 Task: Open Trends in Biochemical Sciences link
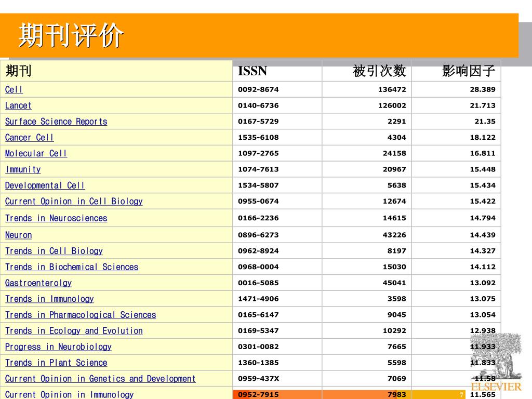(x=72, y=267)
